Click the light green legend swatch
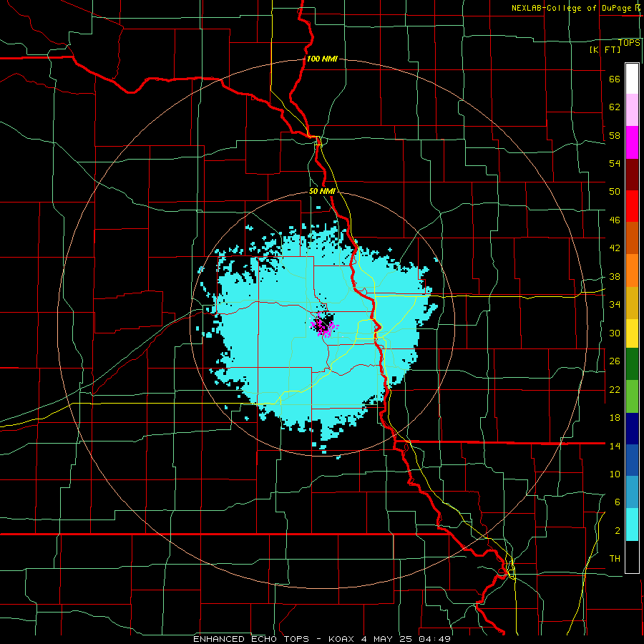 (632, 396)
